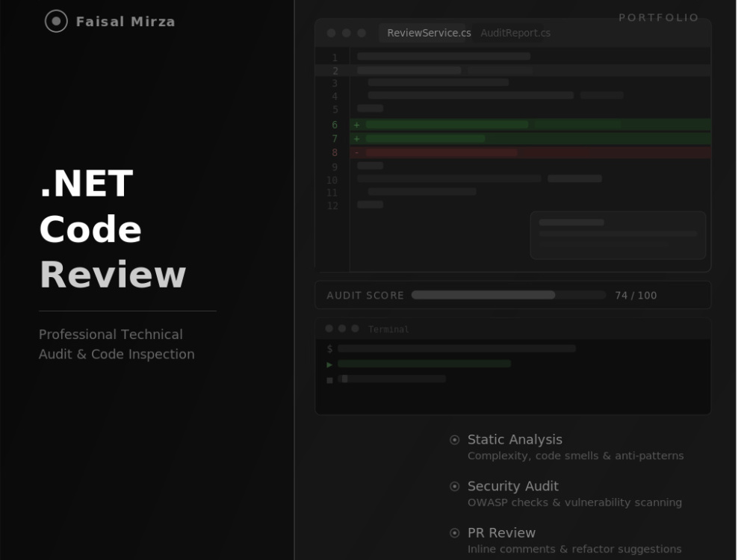The image size is (747, 560).
Task: Click 'OWASP checks & vulnerability scanning' text
Action: click(x=574, y=503)
